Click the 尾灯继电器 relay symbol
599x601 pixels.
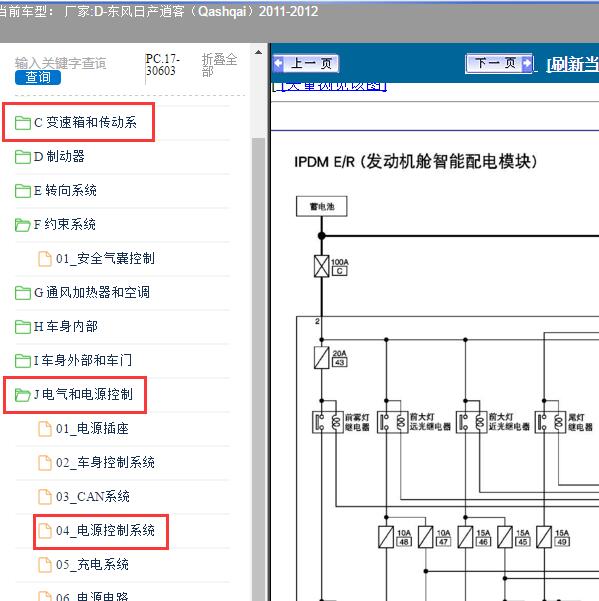550,422
